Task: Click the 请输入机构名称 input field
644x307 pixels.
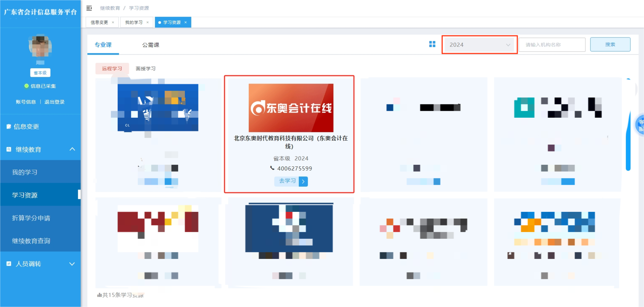Action: click(x=552, y=44)
